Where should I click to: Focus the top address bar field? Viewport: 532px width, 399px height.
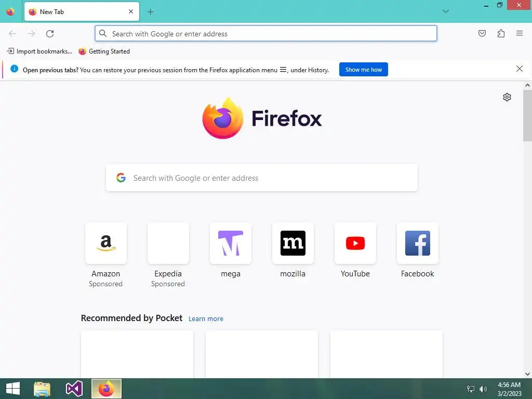point(266,34)
